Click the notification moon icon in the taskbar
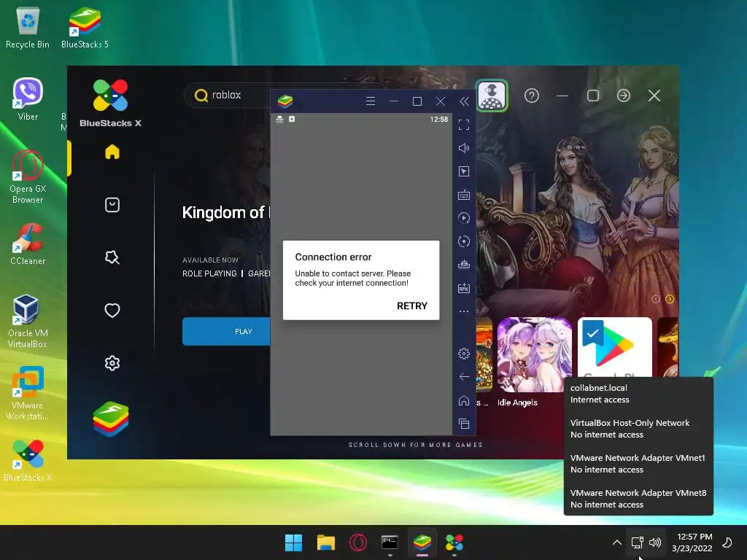The height and width of the screenshot is (560, 747). tap(727, 542)
